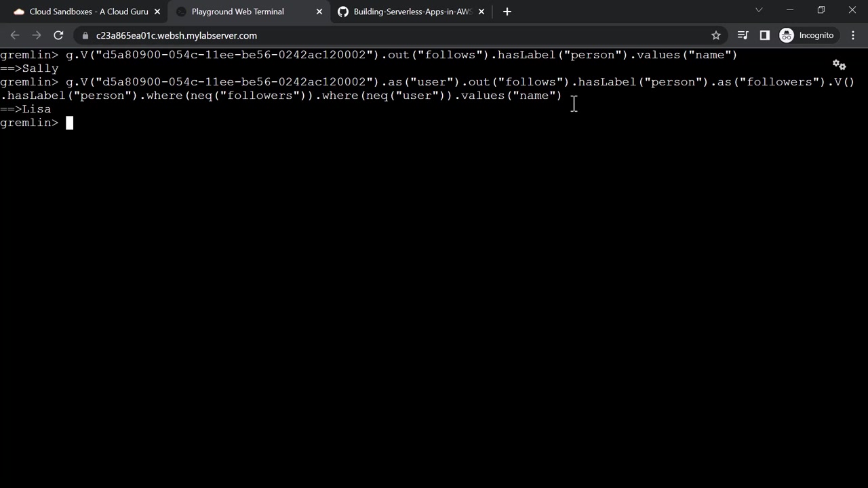Screen dimensions: 868x488
Task: Click the address bar URL c23a865ea01c.websh.mylabserver.com
Action: (176, 35)
